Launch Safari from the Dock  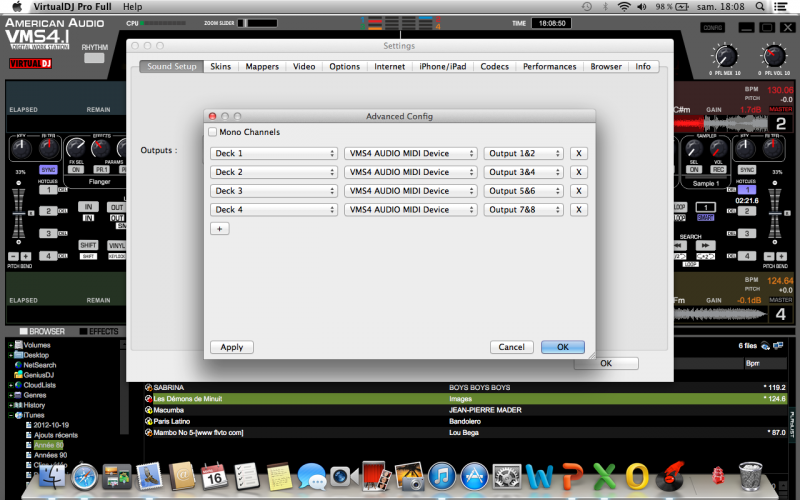point(84,477)
